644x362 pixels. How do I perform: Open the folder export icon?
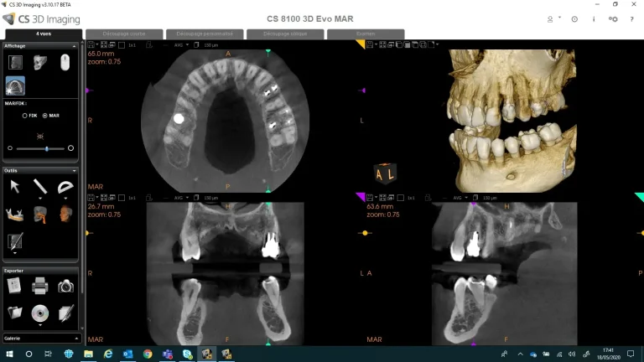(x=15, y=313)
